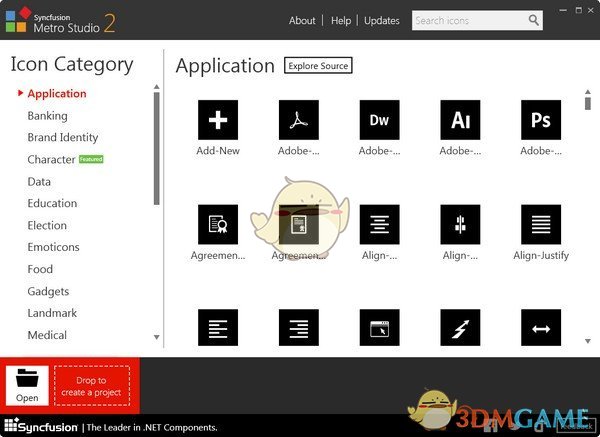Select the Application category

(x=57, y=93)
